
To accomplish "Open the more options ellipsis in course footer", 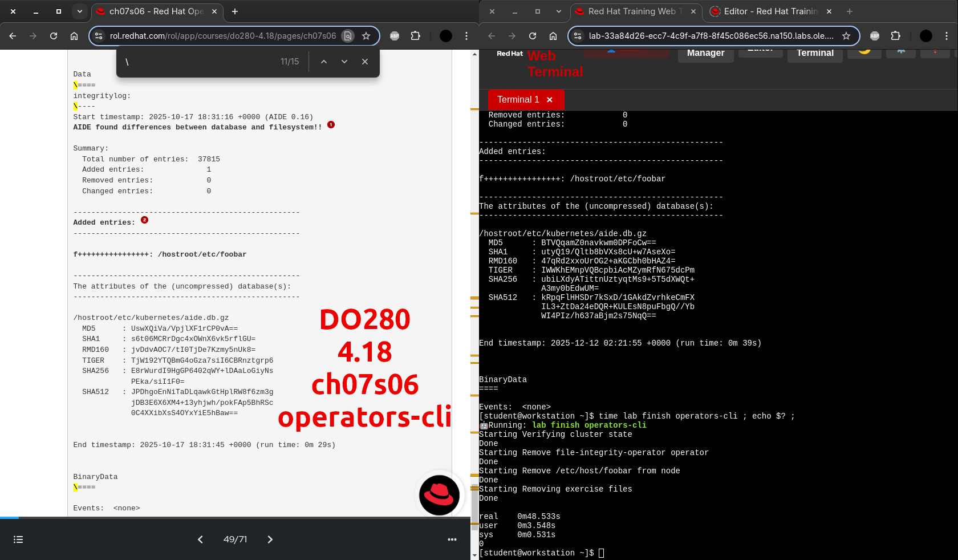I will (x=452, y=539).
